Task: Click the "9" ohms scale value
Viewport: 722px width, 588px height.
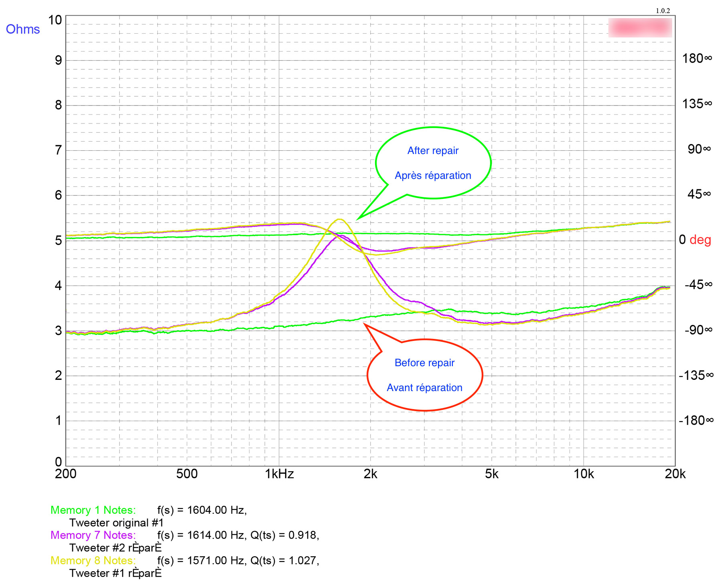Action: point(59,61)
